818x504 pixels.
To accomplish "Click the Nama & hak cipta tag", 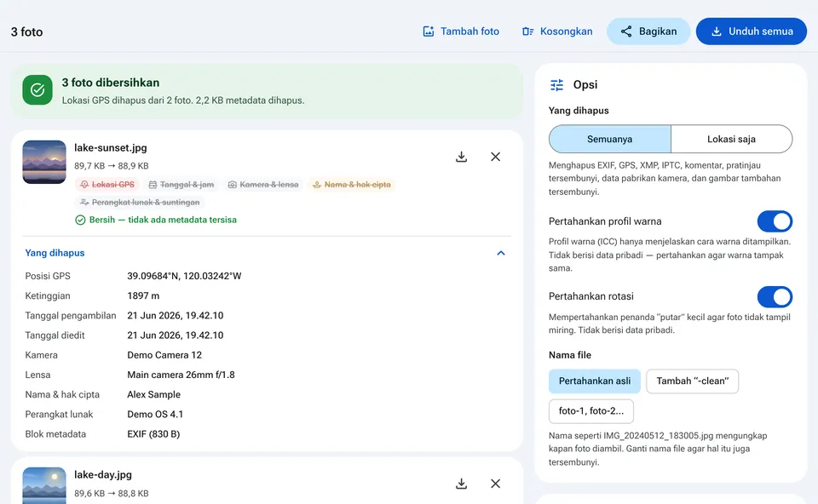I will 352,185.
